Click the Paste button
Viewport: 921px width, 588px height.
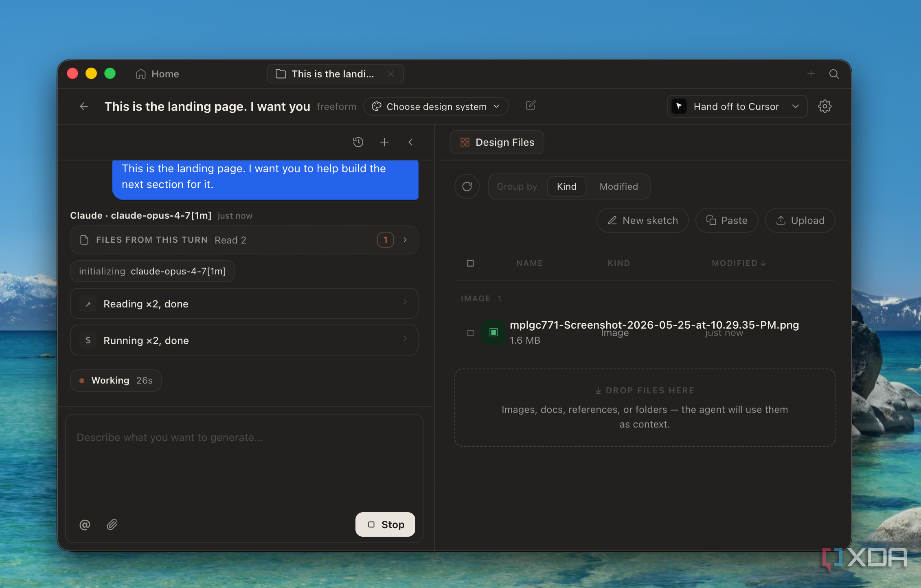727,220
